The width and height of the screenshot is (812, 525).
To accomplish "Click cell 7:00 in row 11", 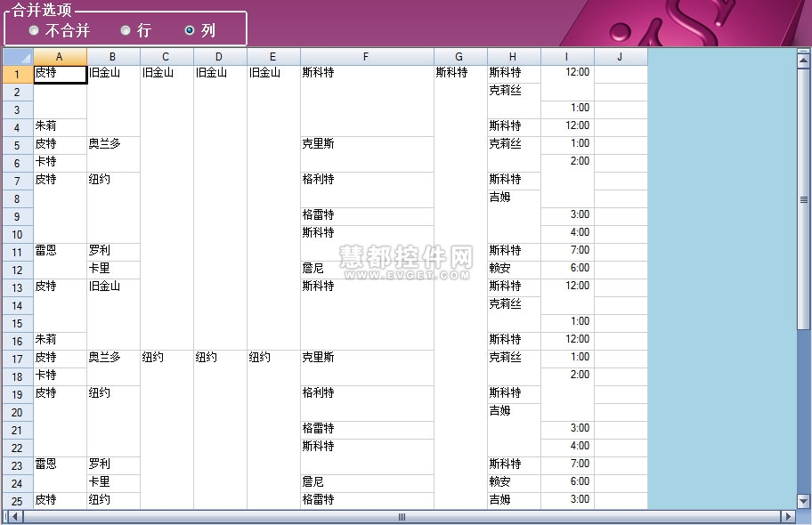I will coord(567,252).
